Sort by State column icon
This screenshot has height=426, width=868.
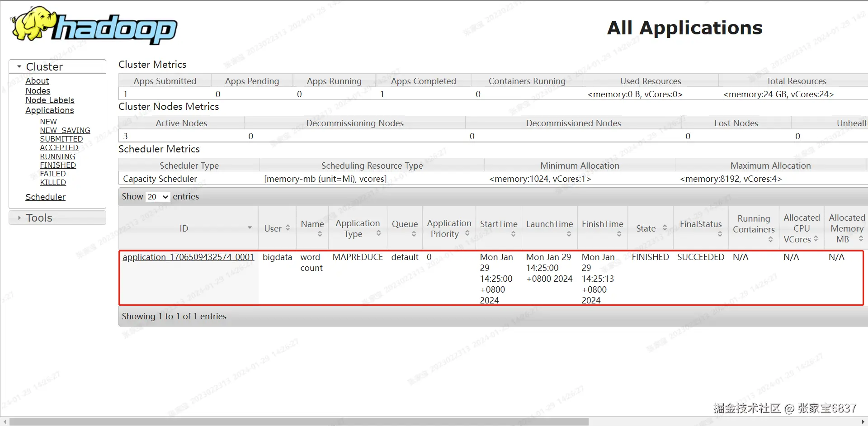point(665,228)
